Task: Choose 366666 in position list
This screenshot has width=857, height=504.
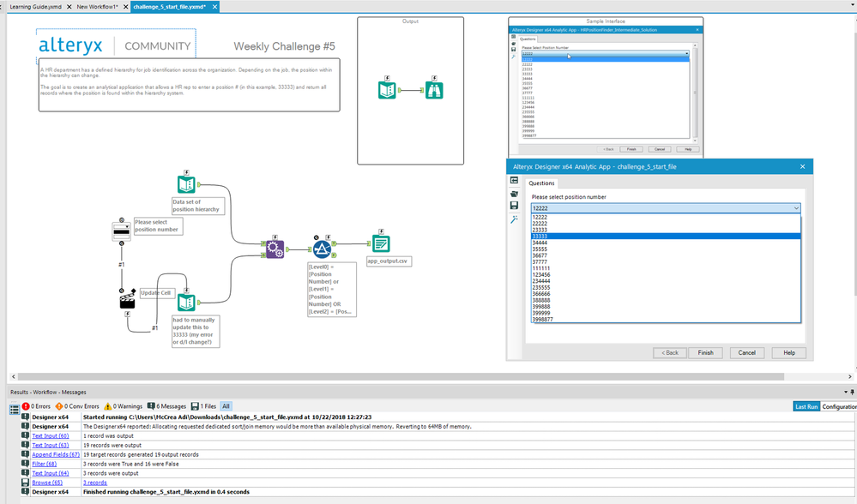Action: coord(666,294)
